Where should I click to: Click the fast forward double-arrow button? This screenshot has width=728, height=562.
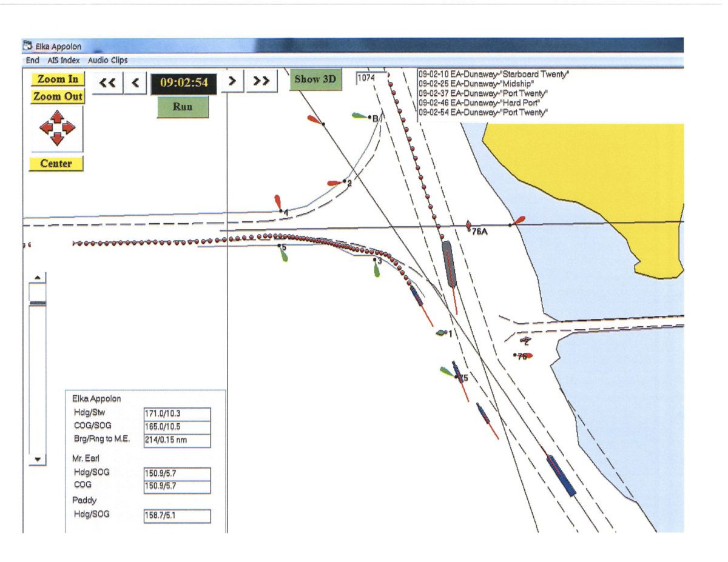261,81
